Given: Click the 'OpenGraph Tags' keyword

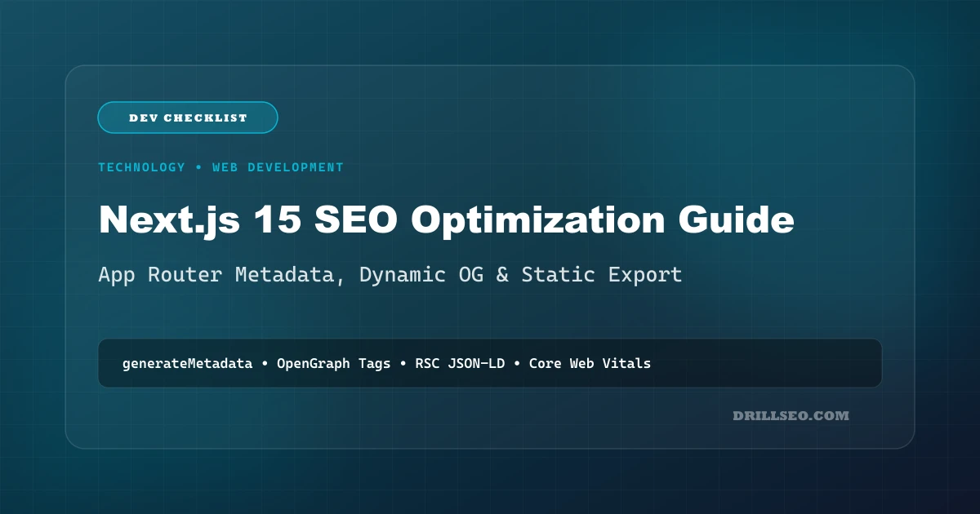Looking at the screenshot, I should (x=334, y=363).
